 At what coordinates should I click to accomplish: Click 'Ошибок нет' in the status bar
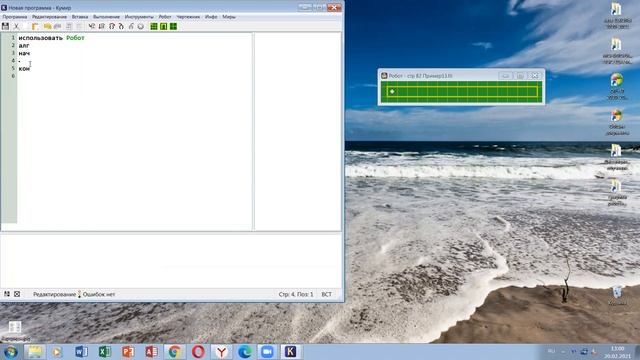[x=99, y=294]
